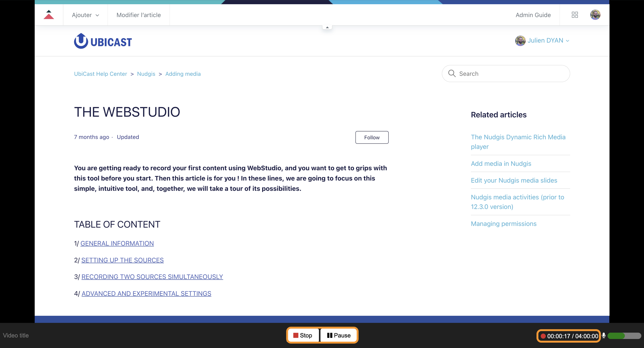Open the products grid icon
The width and height of the screenshot is (644, 348).
point(575,15)
